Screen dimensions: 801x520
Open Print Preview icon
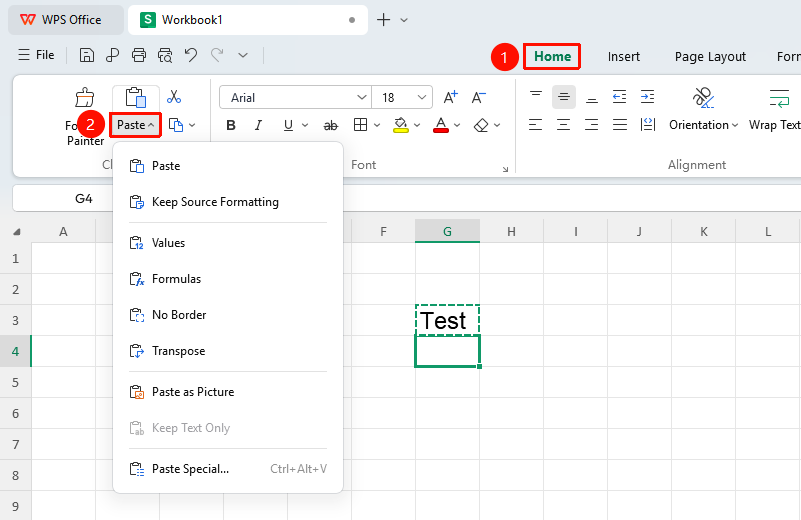[x=165, y=55]
